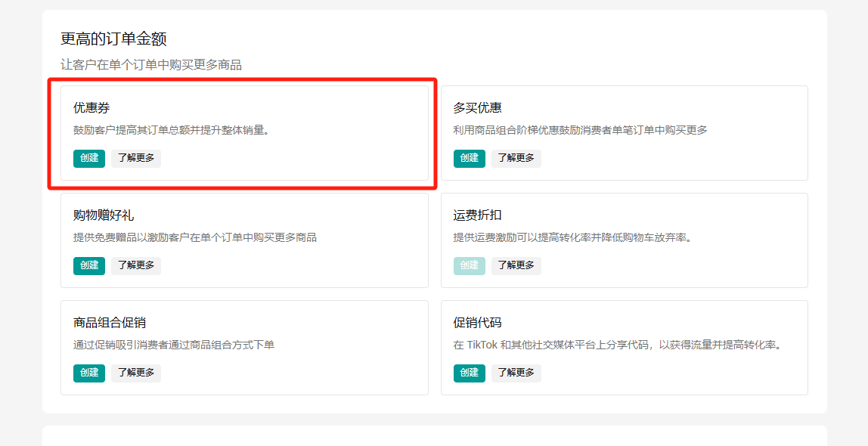The height and width of the screenshot is (446, 868).
Task: Create a 商品组合促销 promotion
Action: pos(89,373)
